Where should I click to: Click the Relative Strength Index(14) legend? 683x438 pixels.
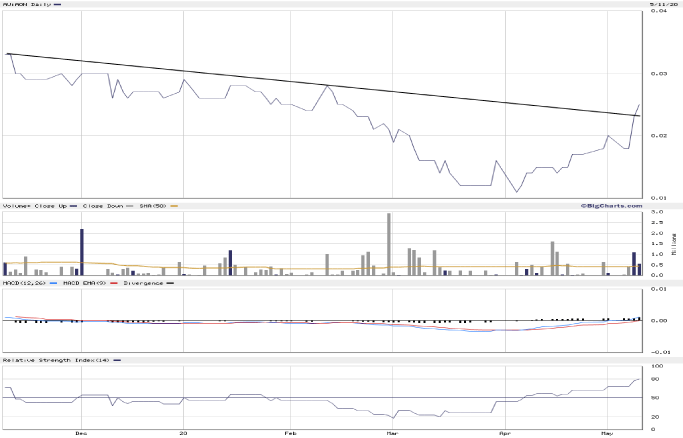[x=55, y=359]
